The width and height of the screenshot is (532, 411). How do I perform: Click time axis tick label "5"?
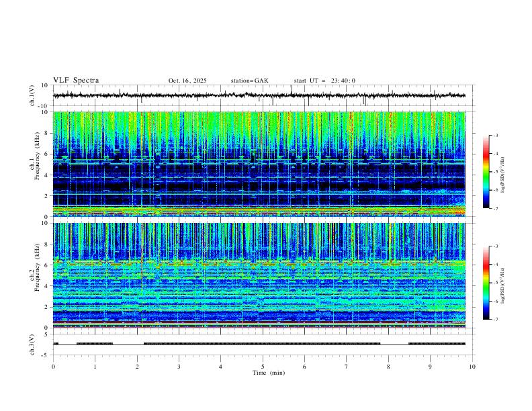(x=263, y=367)
